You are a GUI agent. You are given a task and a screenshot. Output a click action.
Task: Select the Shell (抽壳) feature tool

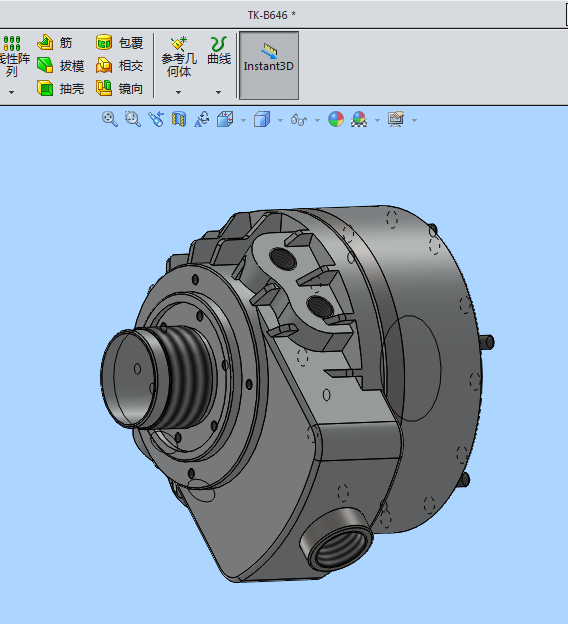point(60,88)
